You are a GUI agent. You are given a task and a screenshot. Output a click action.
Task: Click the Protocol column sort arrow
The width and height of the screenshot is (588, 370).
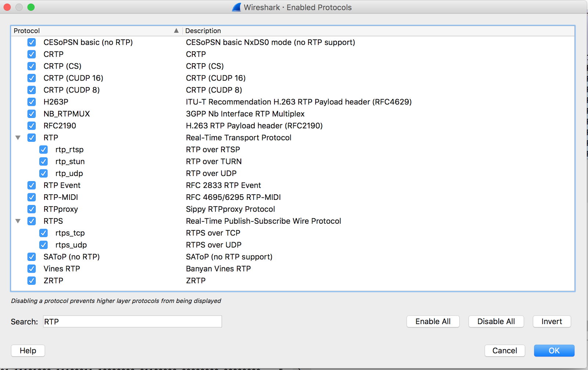coord(176,31)
